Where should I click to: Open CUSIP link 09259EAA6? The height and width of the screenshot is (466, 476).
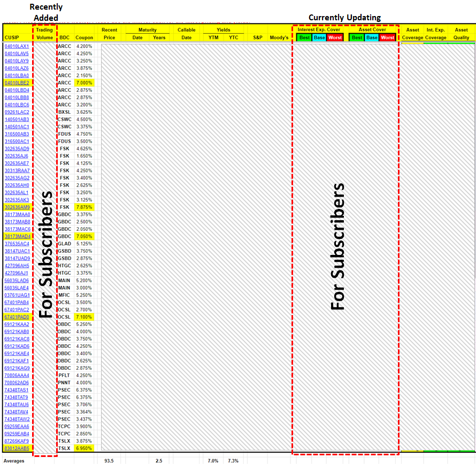point(17,426)
